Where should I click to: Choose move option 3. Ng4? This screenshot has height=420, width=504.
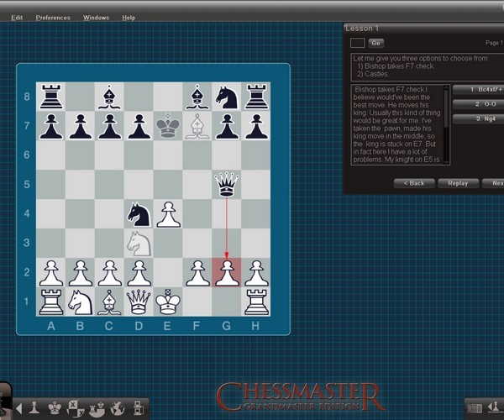479,119
